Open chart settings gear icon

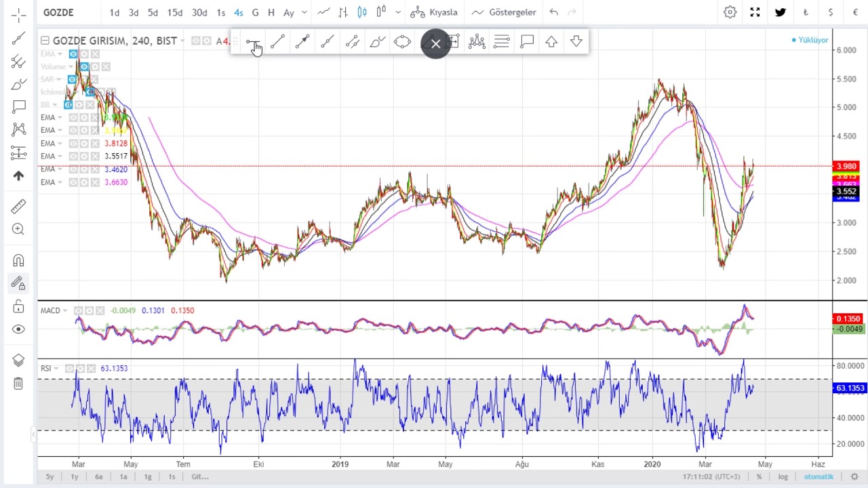coord(730,12)
